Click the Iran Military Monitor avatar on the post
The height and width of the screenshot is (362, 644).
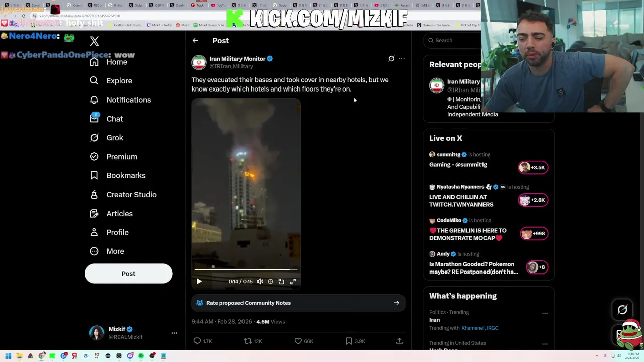click(x=199, y=62)
